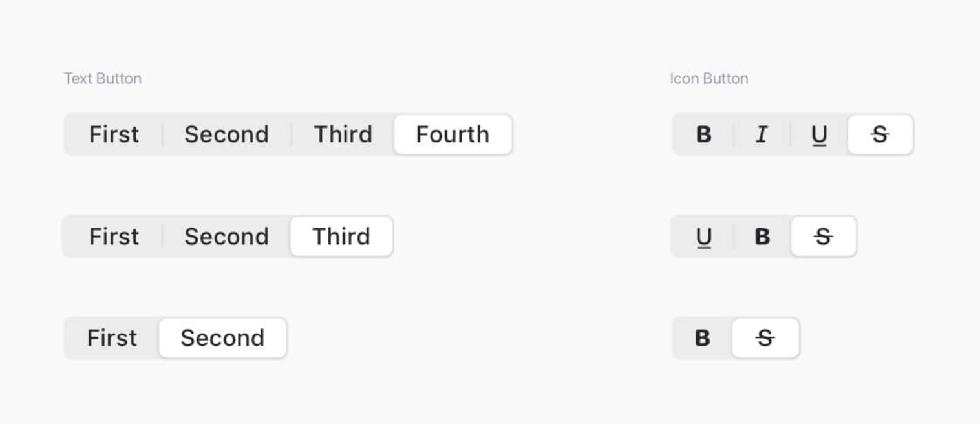Click Bold icon in the four-icon segmented control
Viewport: 980px width, 424px height.
[x=704, y=134]
